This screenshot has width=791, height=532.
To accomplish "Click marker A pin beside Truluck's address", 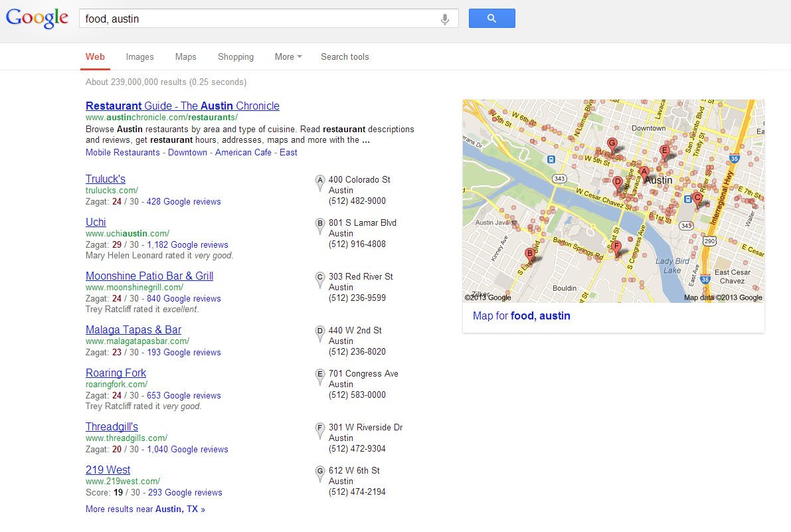I will click(320, 183).
